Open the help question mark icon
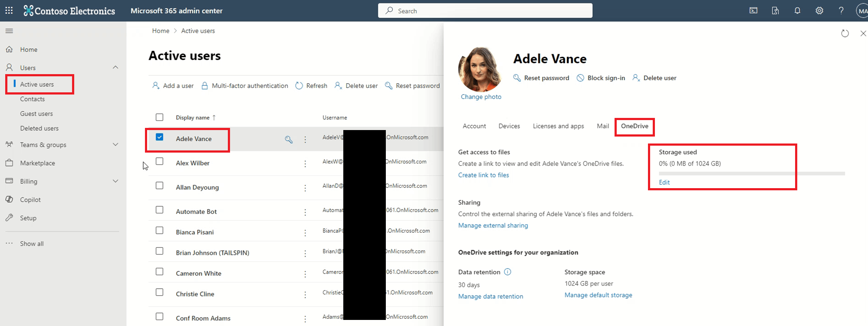Screen dimensions: 868x326 (x=841, y=10)
